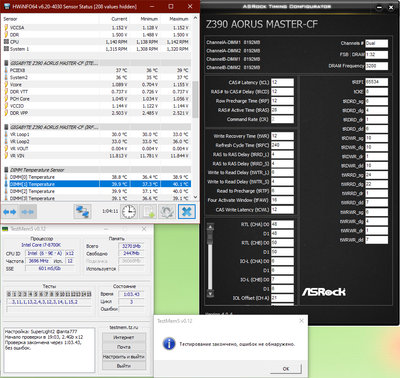Start logging with the sheet-plus icon
Image resolution: width=400 pixels, height=378 pixels.
click(x=148, y=212)
